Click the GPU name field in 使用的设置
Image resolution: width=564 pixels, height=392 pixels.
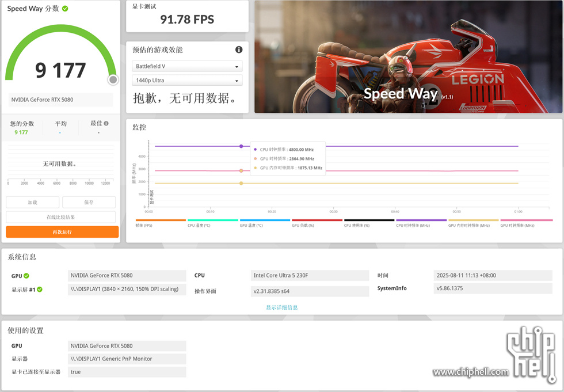(127, 346)
